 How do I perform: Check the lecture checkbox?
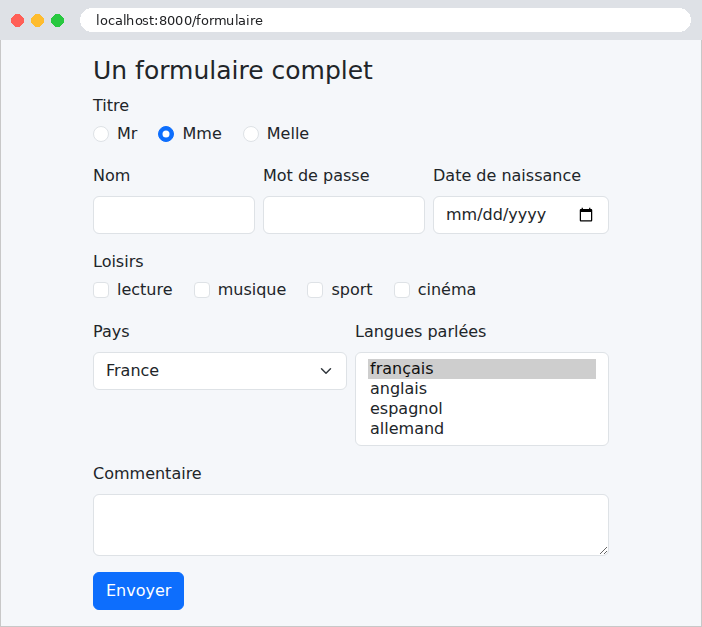[x=101, y=290]
